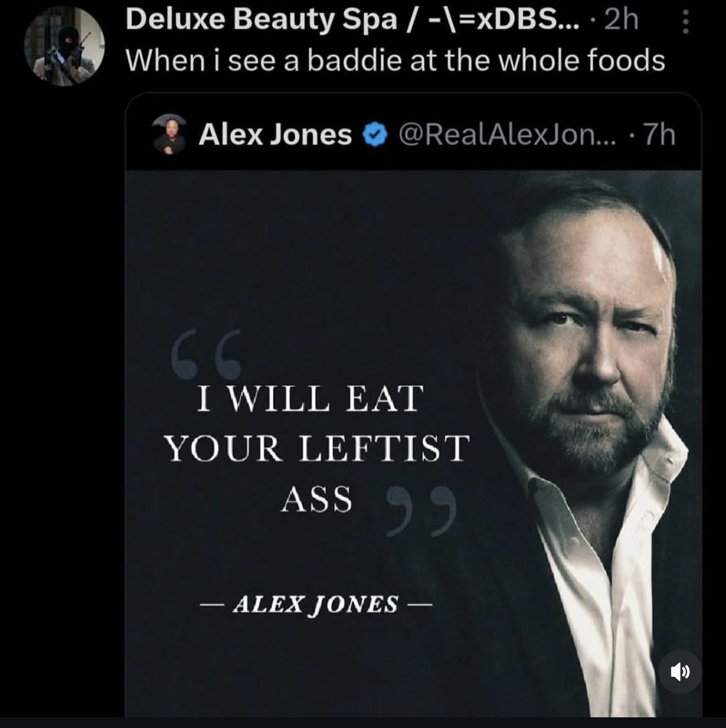Tap the 2h timestamp on the post

pos(621,19)
